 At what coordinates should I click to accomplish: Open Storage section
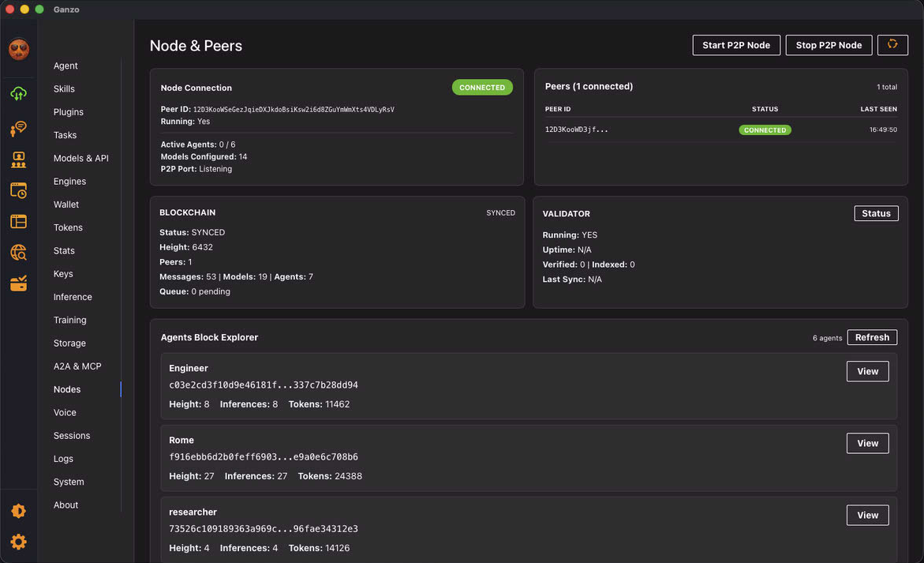(69, 343)
